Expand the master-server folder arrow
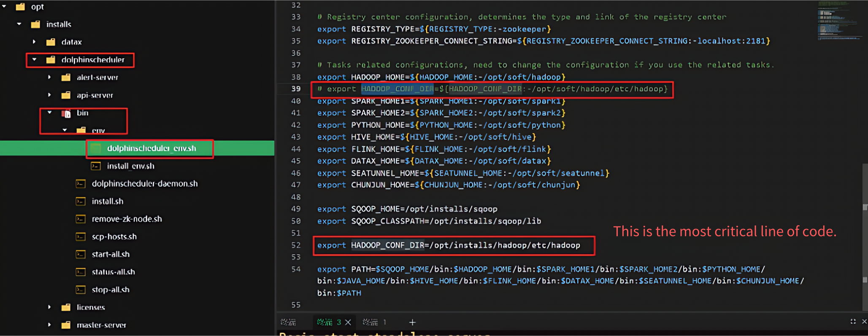 click(49, 325)
